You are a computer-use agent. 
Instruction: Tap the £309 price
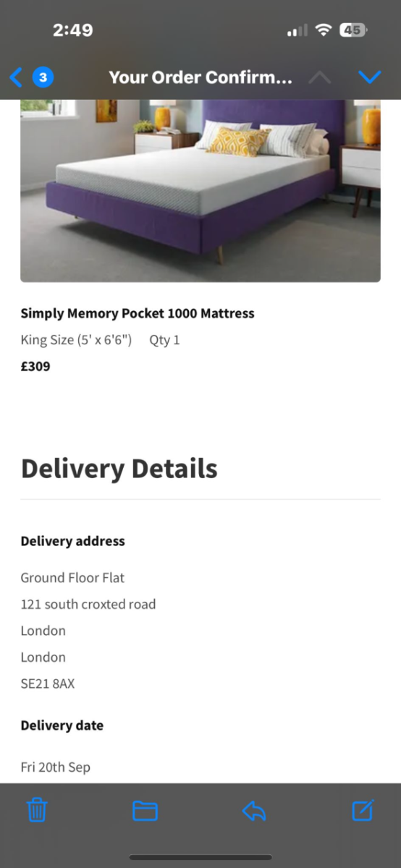click(x=35, y=366)
